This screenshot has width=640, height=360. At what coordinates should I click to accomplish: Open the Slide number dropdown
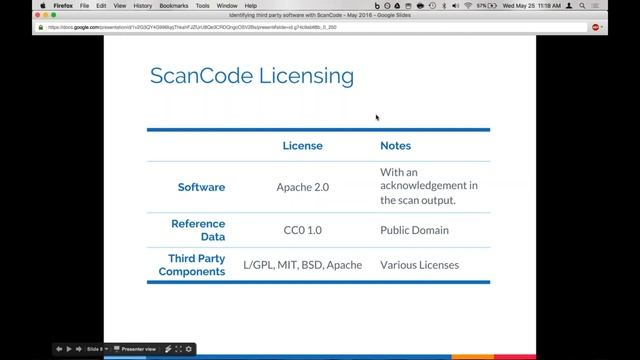[98, 349]
